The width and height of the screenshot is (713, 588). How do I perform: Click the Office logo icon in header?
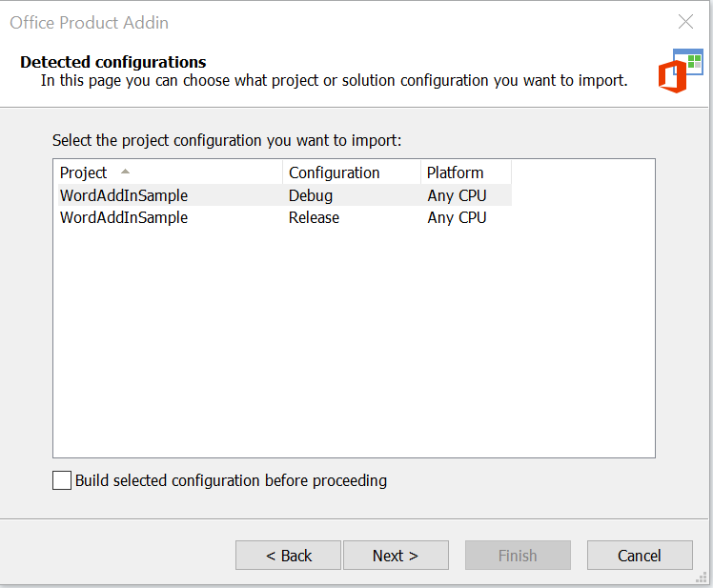[681, 71]
